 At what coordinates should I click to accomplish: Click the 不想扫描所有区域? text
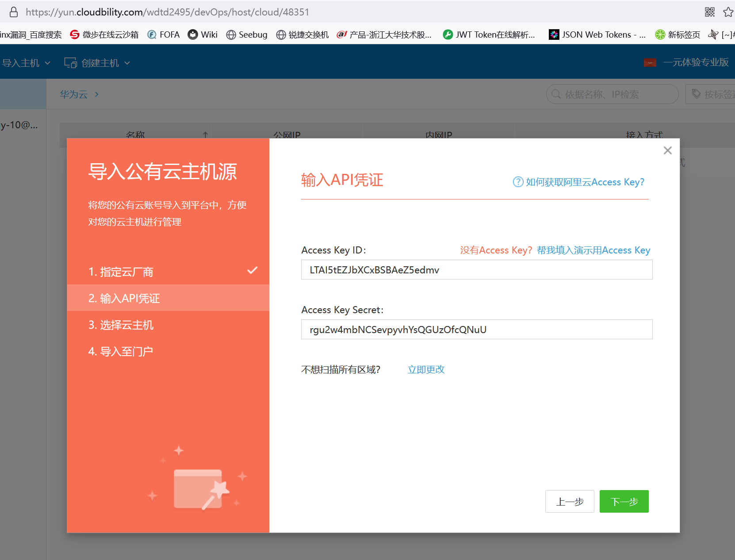(341, 369)
